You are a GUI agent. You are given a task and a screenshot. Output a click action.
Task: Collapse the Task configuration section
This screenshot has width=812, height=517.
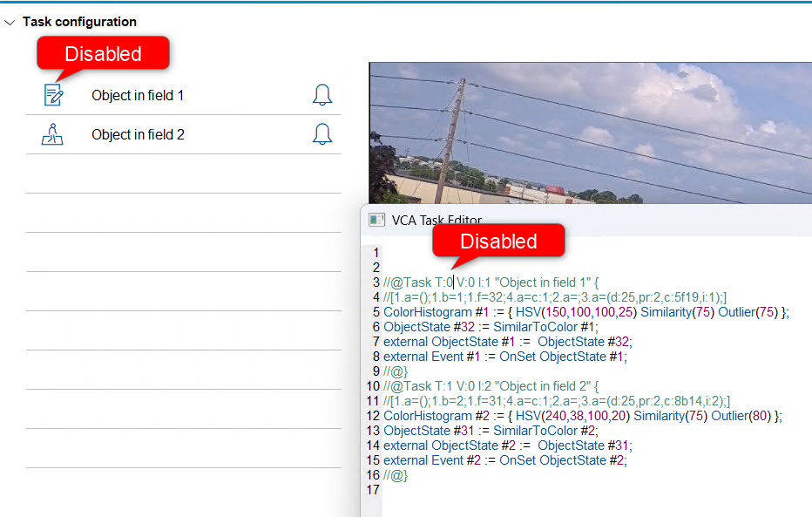pyautogui.click(x=10, y=23)
